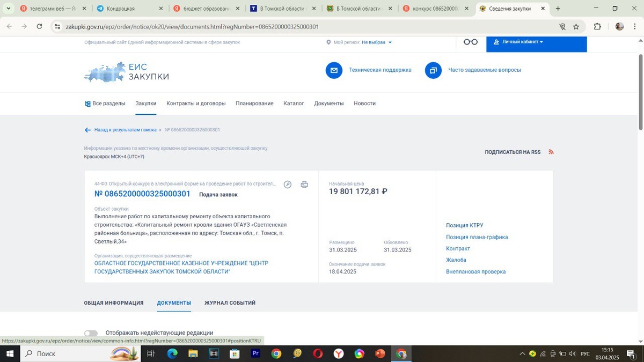Click Подписаться на RSS

click(513, 152)
